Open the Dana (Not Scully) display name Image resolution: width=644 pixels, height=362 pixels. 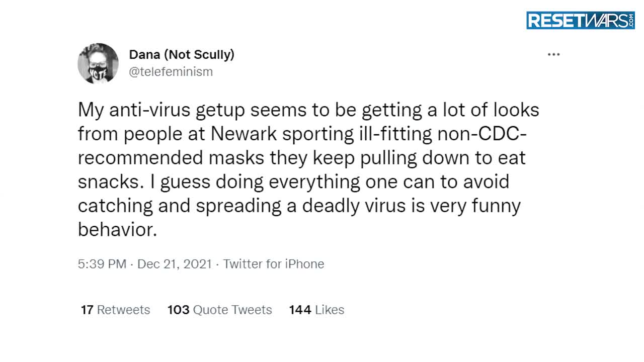pyautogui.click(x=182, y=54)
